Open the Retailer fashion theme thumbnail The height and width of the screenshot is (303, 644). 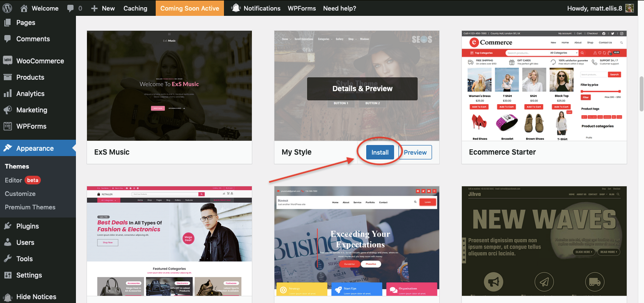169,241
